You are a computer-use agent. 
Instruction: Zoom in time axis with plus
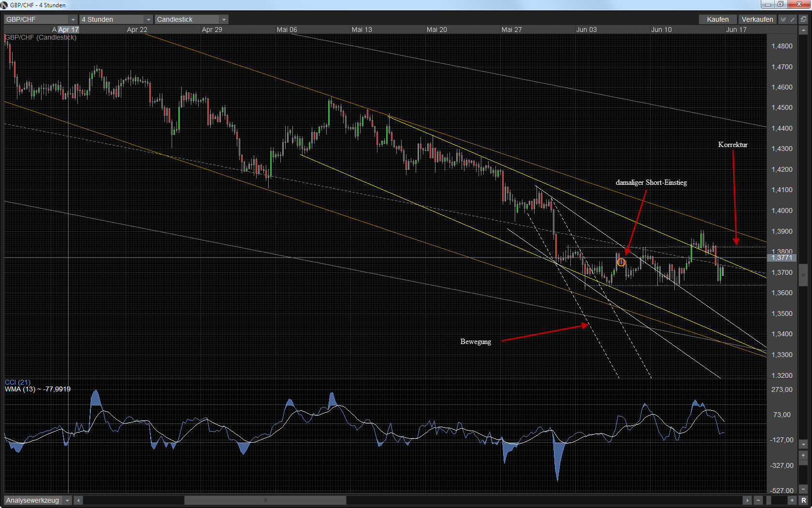792,500
